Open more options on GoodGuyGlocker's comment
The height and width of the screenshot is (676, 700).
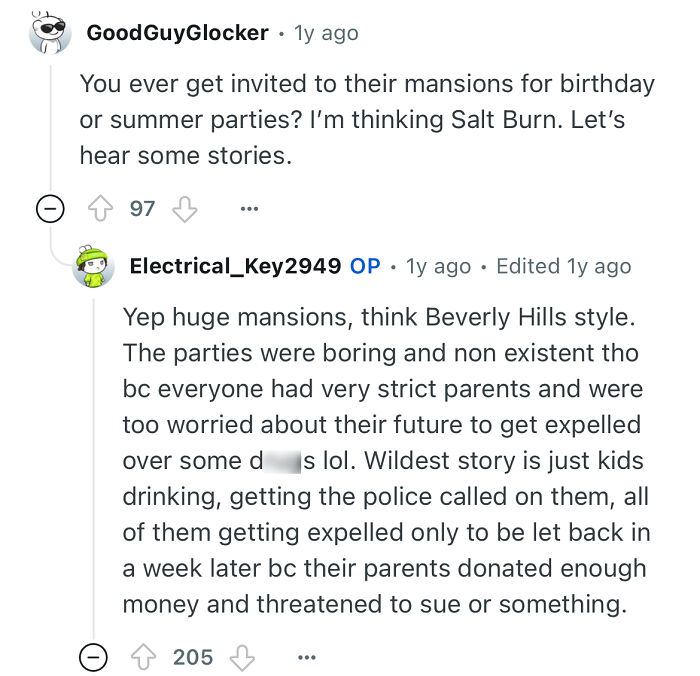pyautogui.click(x=249, y=208)
